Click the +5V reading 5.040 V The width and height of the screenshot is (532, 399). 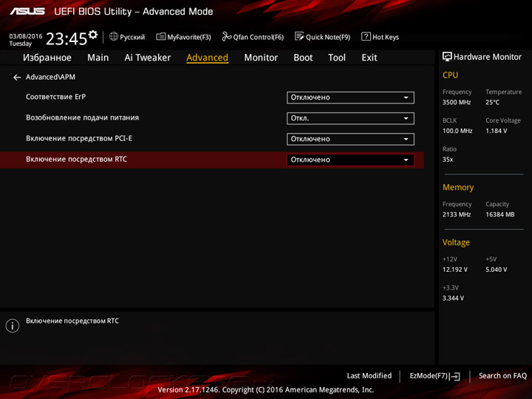coord(496,270)
